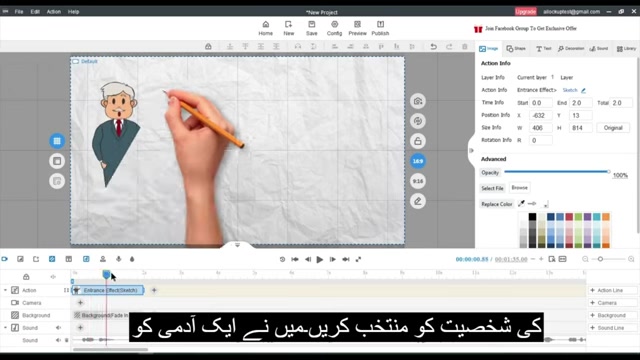Switch to the Library tab
This screenshot has height=360, width=640.
click(x=626, y=49)
